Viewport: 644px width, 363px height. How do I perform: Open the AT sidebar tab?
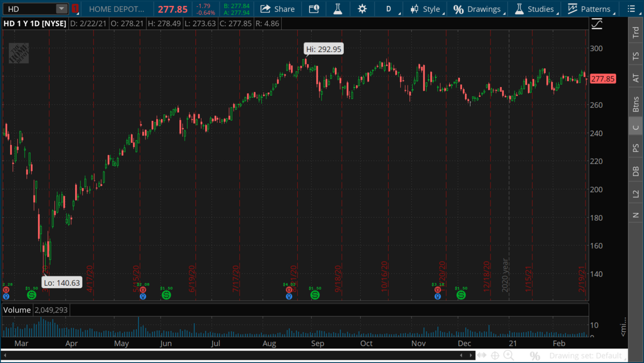pos(636,78)
